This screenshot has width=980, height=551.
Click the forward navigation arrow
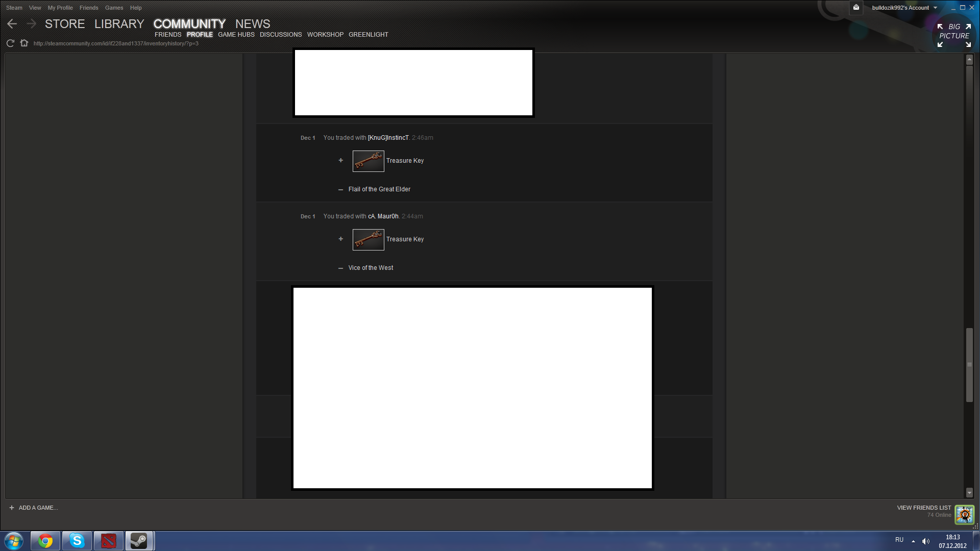pos(31,24)
